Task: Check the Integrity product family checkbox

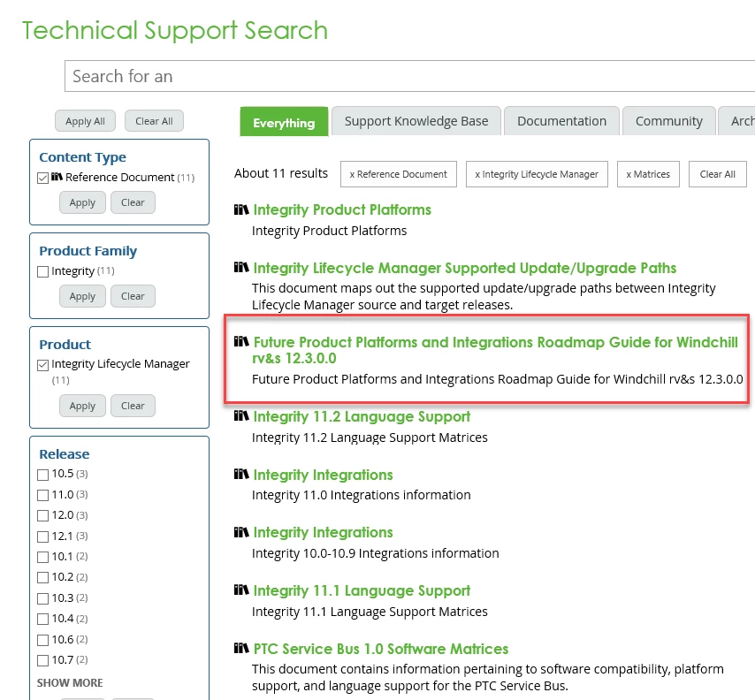Action: [x=42, y=271]
